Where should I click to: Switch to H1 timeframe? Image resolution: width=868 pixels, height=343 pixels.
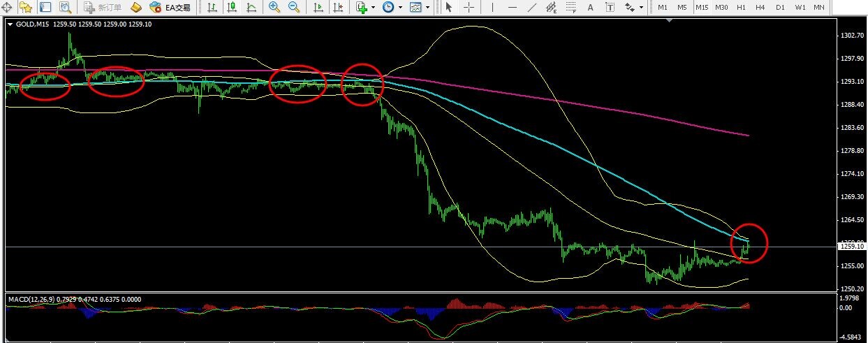click(x=742, y=8)
